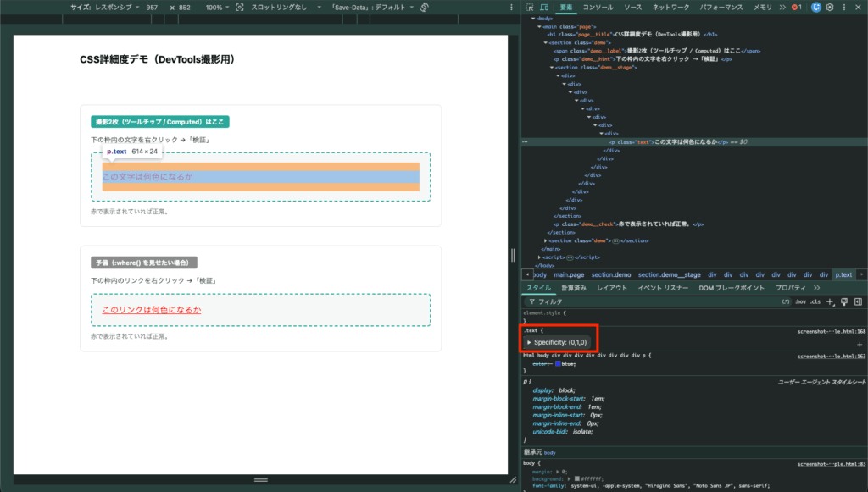Screen dimensions: 868x492
Task: Select the p demo__check DOM node
Action: (x=628, y=224)
